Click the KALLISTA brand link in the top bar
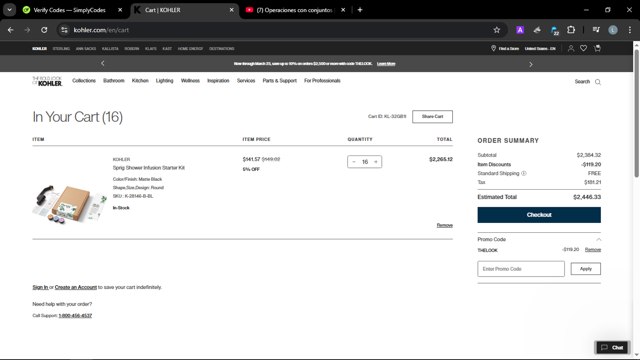This screenshot has height=360, width=640. [110, 49]
